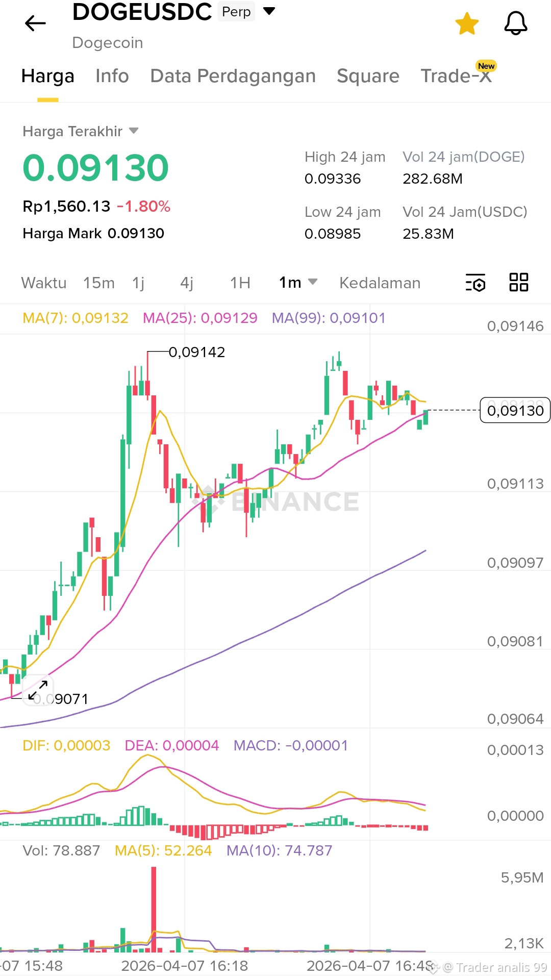Choose the 4j timeframe

click(x=187, y=283)
